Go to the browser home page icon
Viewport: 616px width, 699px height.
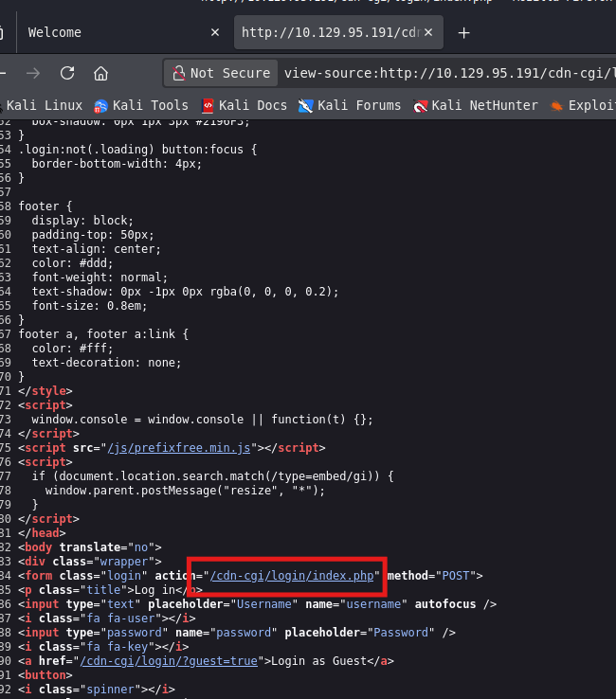click(100, 73)
